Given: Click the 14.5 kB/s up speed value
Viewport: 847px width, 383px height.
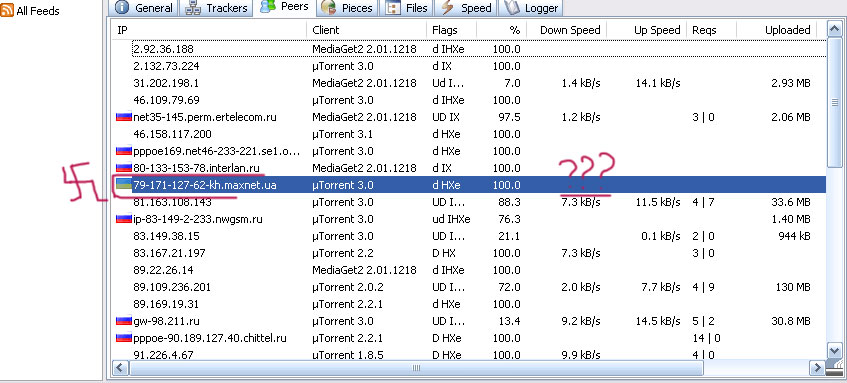Looking at the screenshot, I should click(x=658, y=321).
